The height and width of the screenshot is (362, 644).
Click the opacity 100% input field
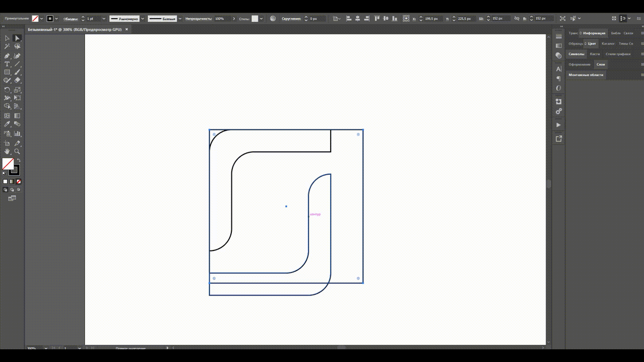pyautogui.click(x=222, y=19)
